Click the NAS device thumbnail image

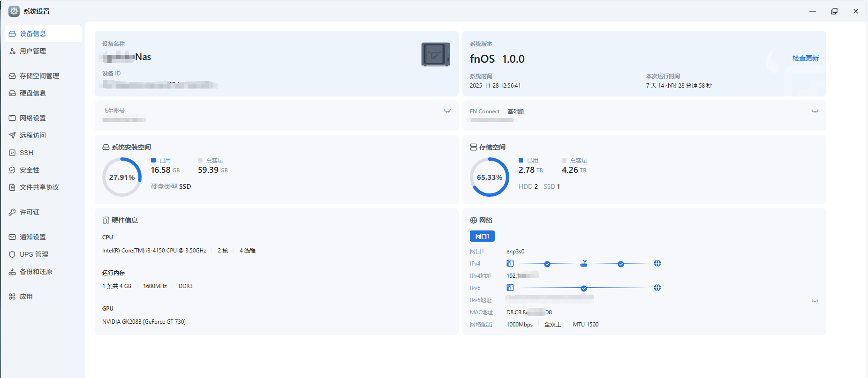[436, 54]
